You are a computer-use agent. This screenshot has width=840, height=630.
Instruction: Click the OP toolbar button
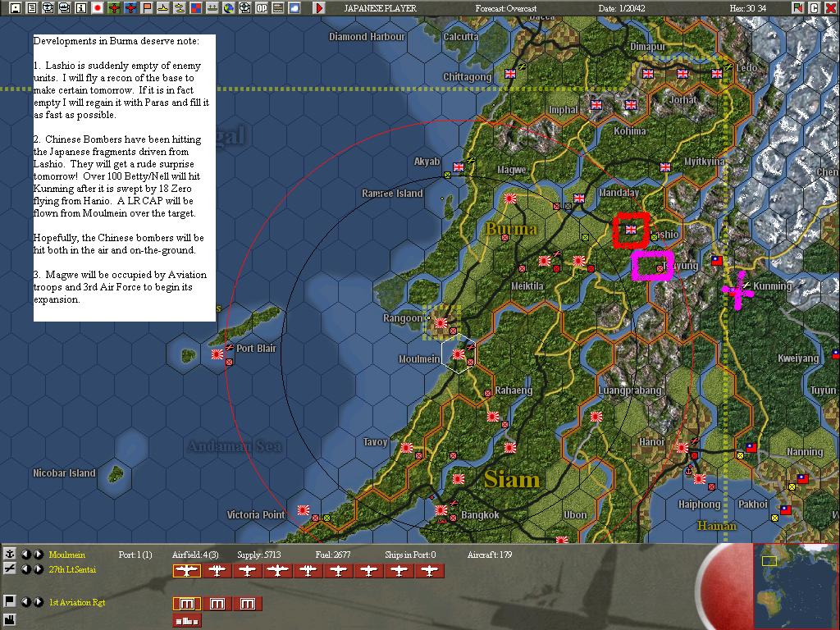(x=262, y=8)
